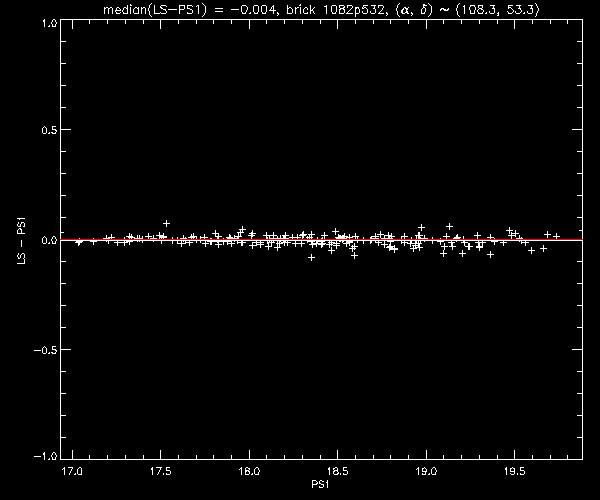Image resolution: width=600 pixels, height=500 pixels.
Task: Click y-axis tick label -1.0
Action: point(46,456)
